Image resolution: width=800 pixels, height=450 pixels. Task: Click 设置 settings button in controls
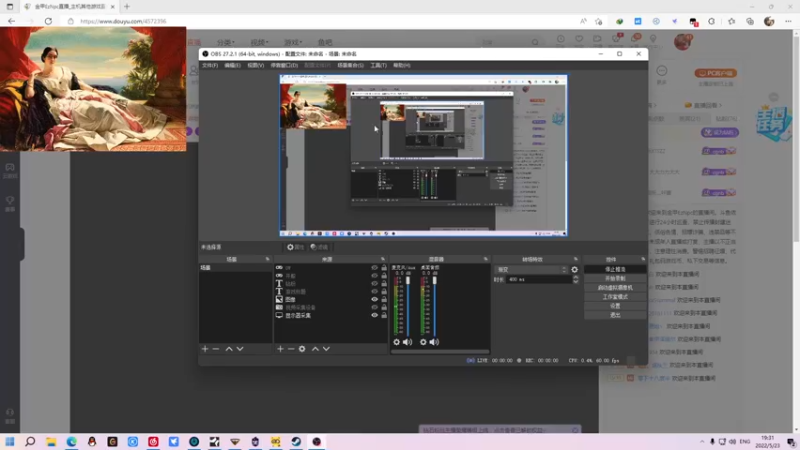coord(615,306)
